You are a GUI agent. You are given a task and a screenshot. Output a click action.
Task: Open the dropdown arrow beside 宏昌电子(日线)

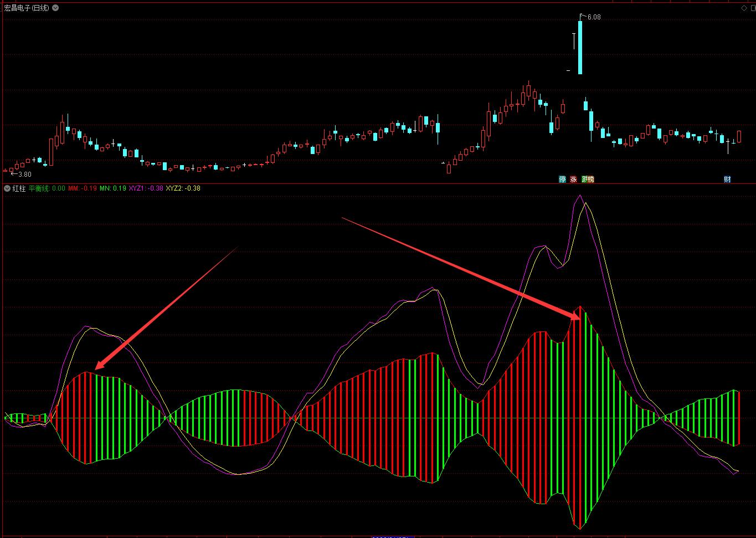55,8
